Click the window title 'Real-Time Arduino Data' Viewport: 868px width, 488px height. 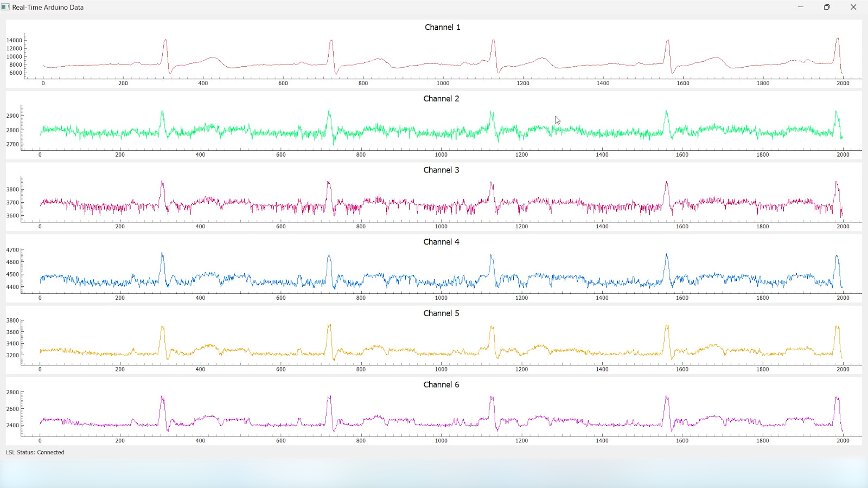pos(48,8)
